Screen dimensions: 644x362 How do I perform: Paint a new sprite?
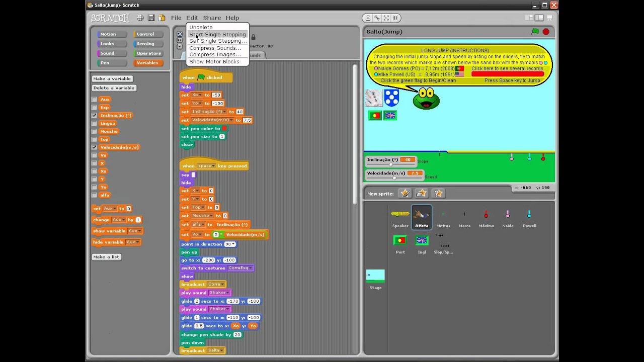click(405, 193)
